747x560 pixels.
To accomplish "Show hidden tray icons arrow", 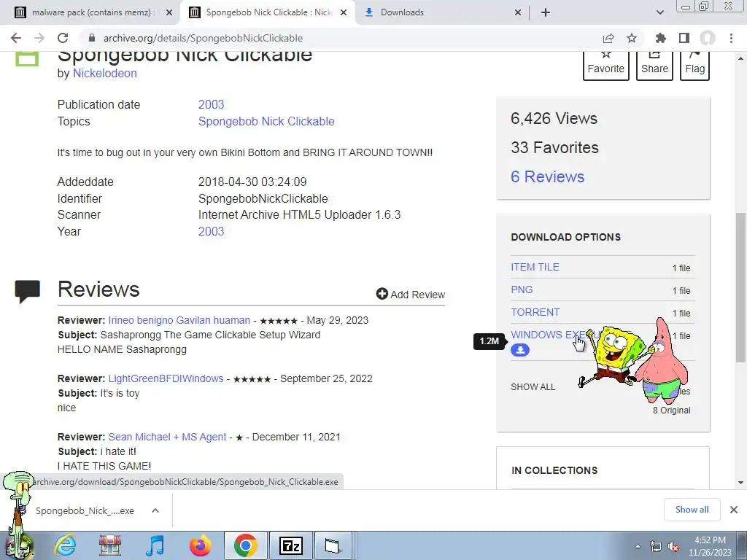I will [x=638, y=546].
